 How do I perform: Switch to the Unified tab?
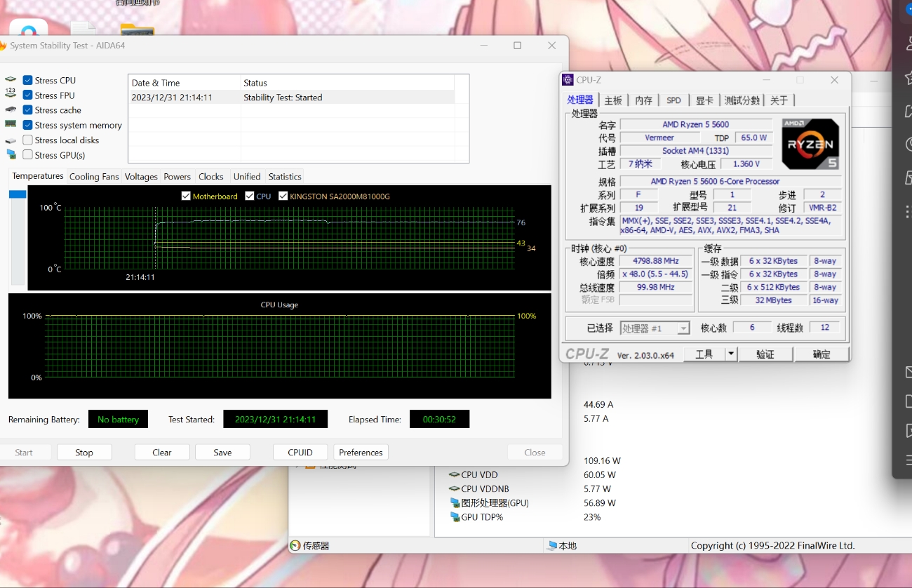247,176
